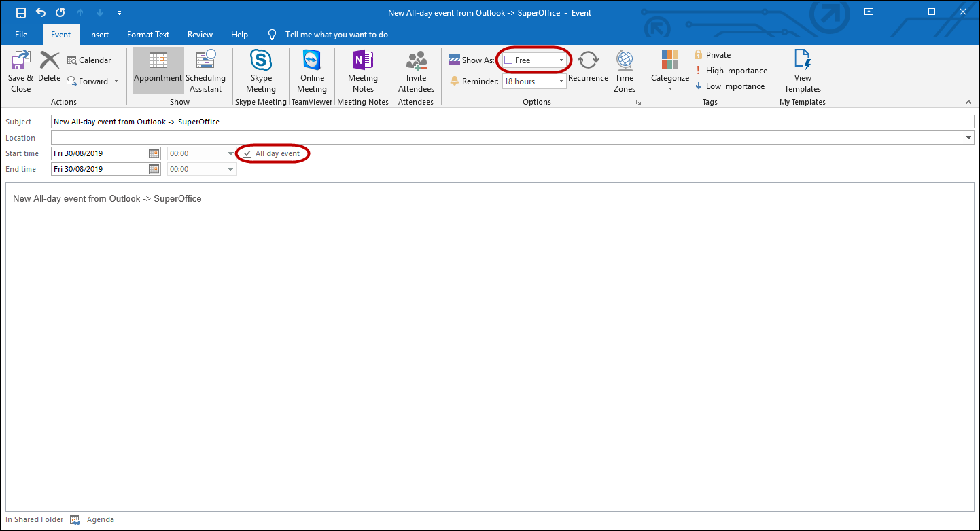Open the Help tab
980x531 pixels.
pos(239,35)
